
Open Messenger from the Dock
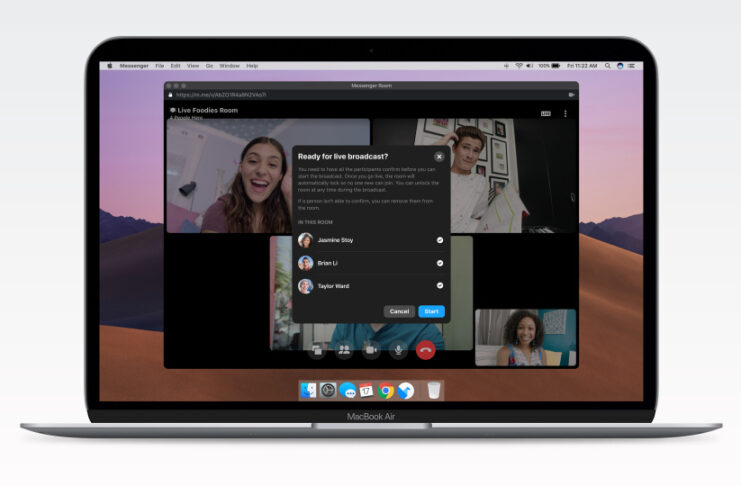tap(348, 391)
